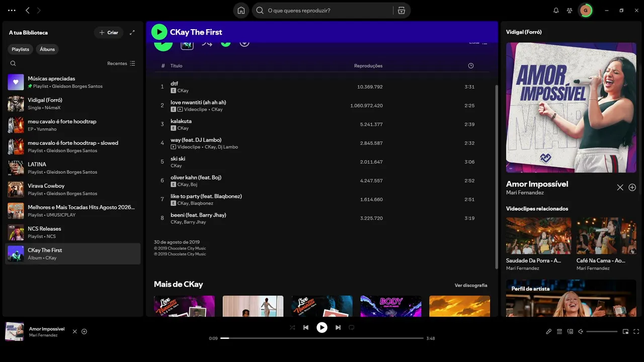Viewport: 644px width, 362px height.
Task: Select the track "like to party (feat. Blaqbonez)"
Action: click(x=321, y=200)
